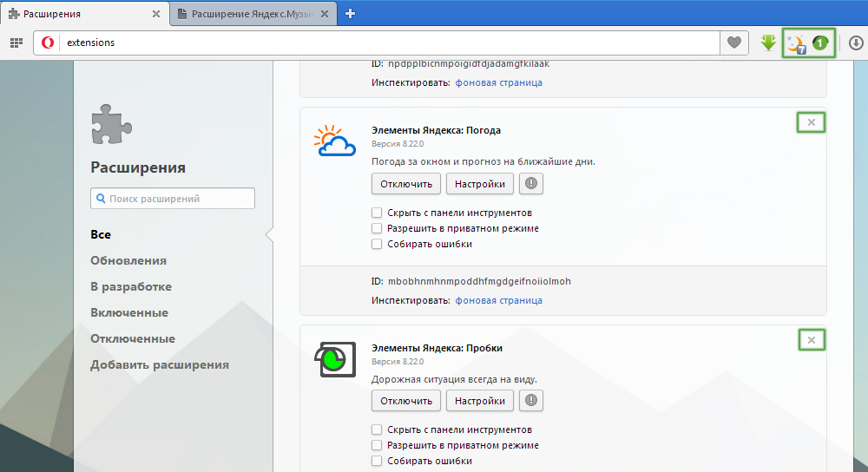The width and height of the screenshot is (868, 472).
Task: Select Включенные in the sidebar
Action: 129,312
